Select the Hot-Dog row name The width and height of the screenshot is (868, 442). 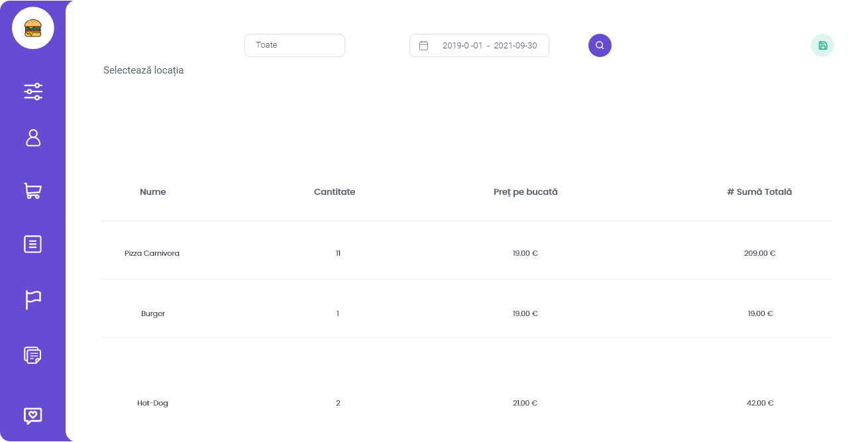pos(153,403)
